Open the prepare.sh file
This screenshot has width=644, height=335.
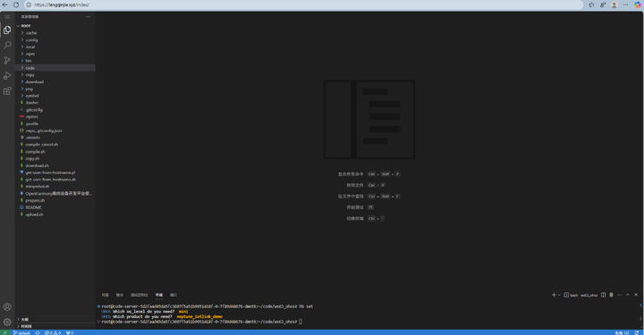55,200
